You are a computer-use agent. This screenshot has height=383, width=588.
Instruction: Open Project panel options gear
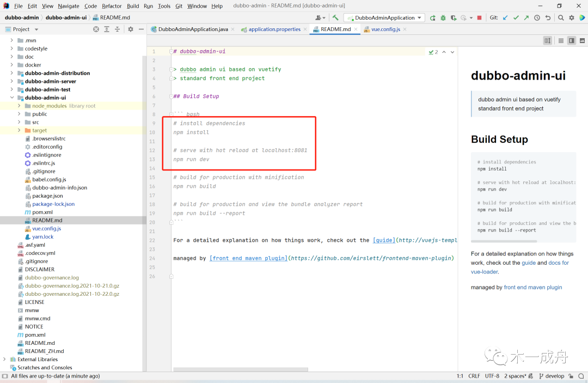pos(131,29)
